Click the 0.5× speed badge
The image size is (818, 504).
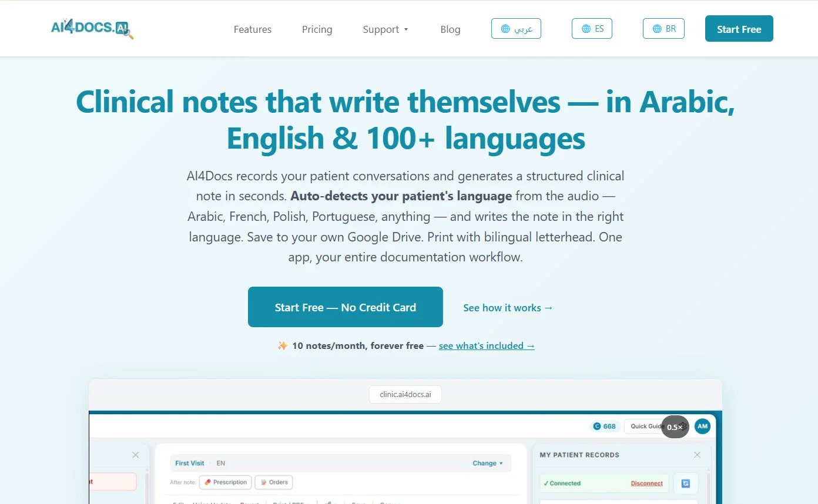tap(675, 427)
